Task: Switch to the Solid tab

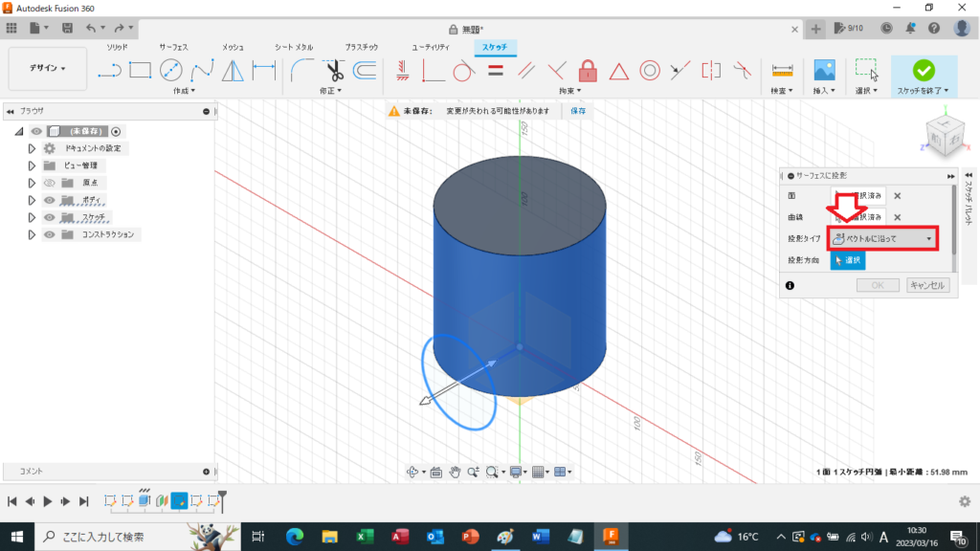Action: point(117,48)
